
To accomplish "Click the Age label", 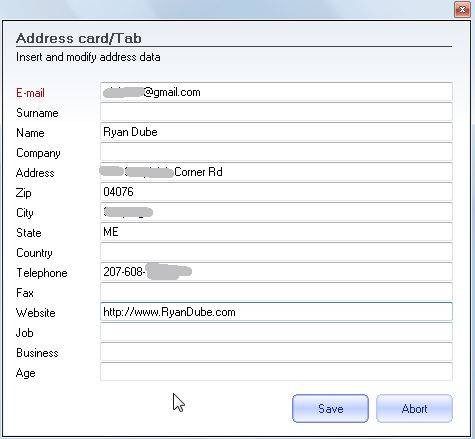I will 26,373.
